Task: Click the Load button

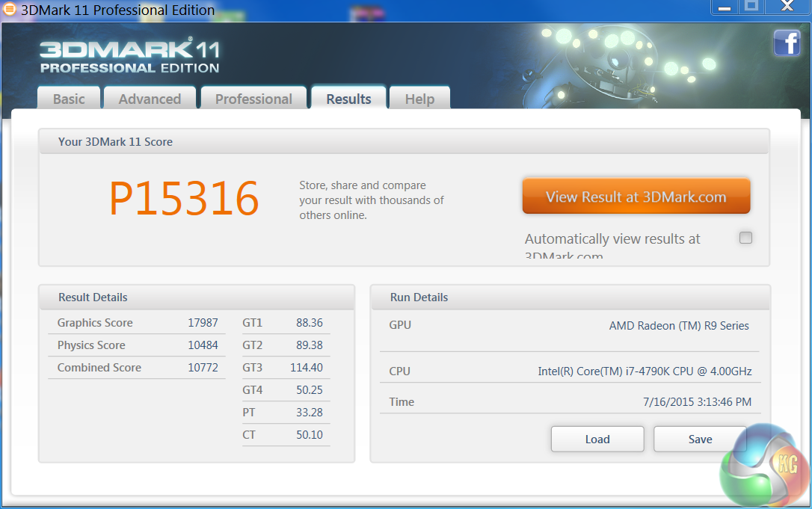Action: pyautogui.click(x=597, y=439)
